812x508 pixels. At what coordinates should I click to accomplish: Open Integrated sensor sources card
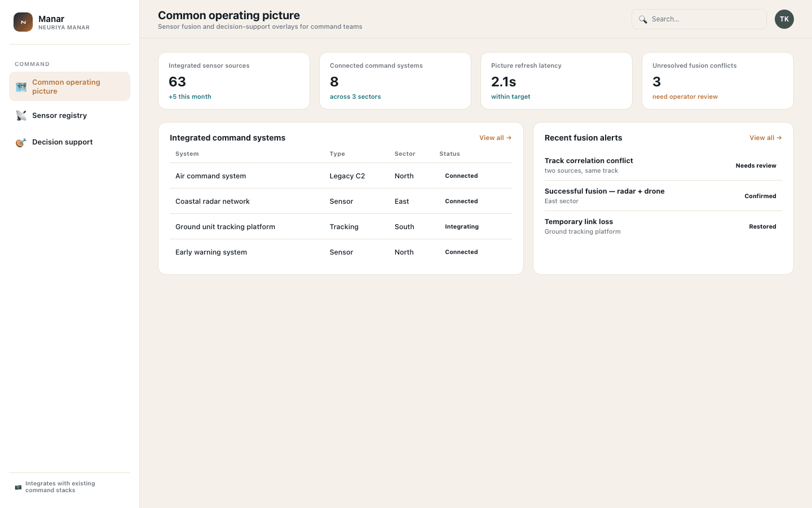(234, 81)
